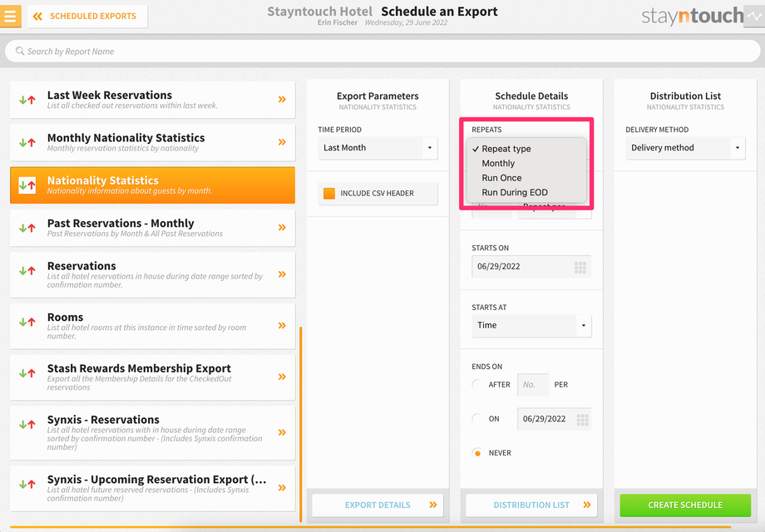765x532 pixels.
Task: Open the Starts At Time dropdown
Action: click(x=531, y=325)
